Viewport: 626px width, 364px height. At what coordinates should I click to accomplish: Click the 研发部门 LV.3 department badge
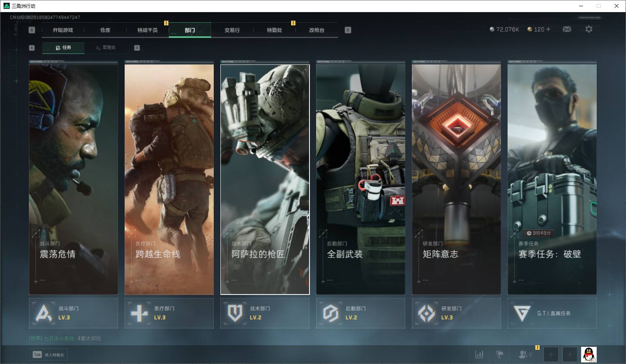pos(456,313)
